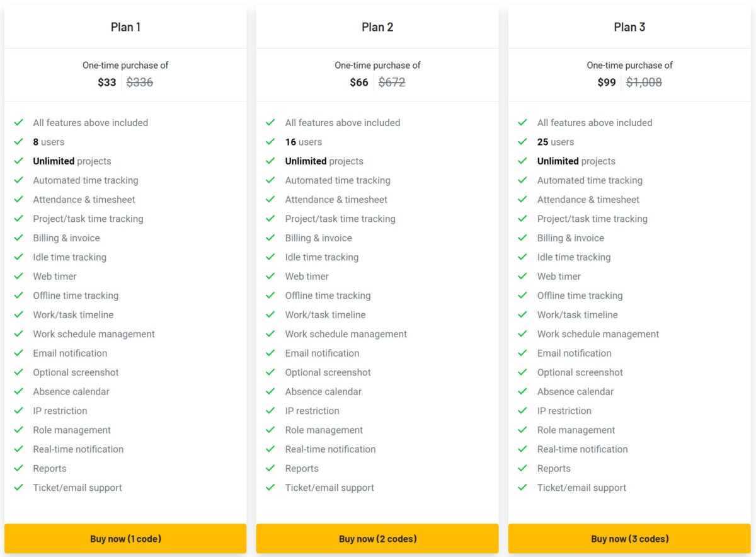
Task: Click checkmark beside 25 users in Plan 3
Action: [523, 142]
